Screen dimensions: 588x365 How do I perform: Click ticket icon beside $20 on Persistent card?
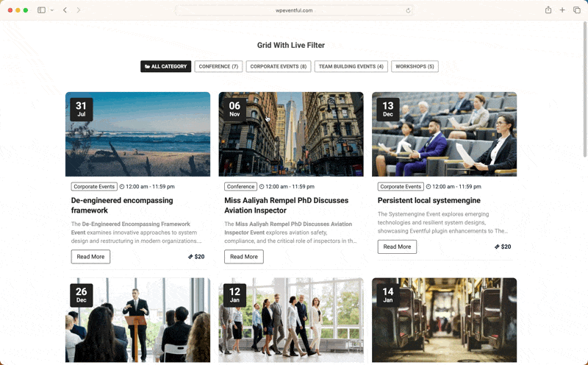(497, 247)
